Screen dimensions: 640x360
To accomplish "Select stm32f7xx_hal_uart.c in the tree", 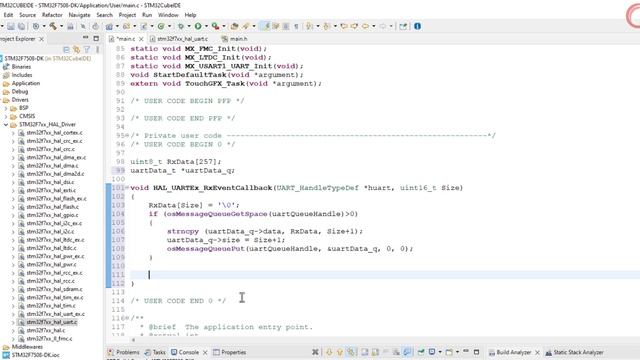I will 51,322.
